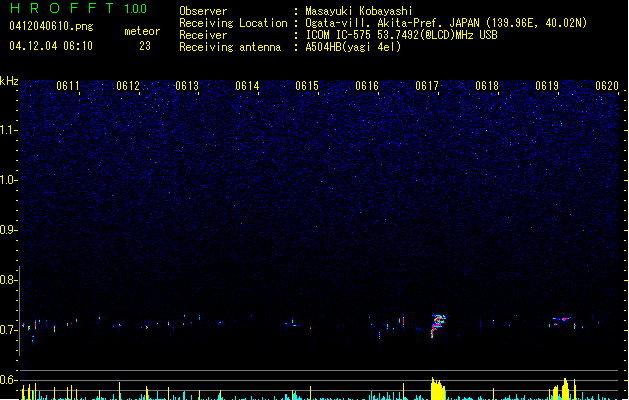Image resolution: width=629 pixels, height=400 pixels.
Task: Click antenna value A504HB(yagi 4el)
Action: (353, 47)
